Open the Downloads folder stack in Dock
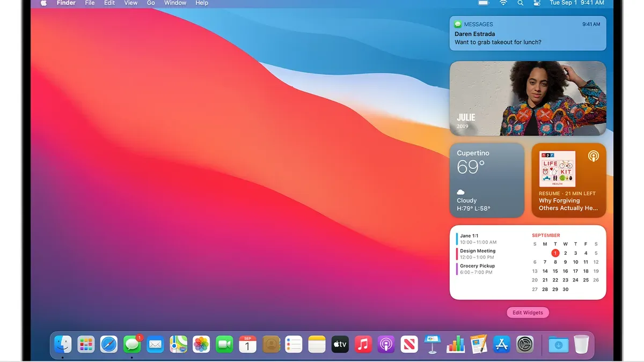644x362 pixels. click(x=558, y=344)
